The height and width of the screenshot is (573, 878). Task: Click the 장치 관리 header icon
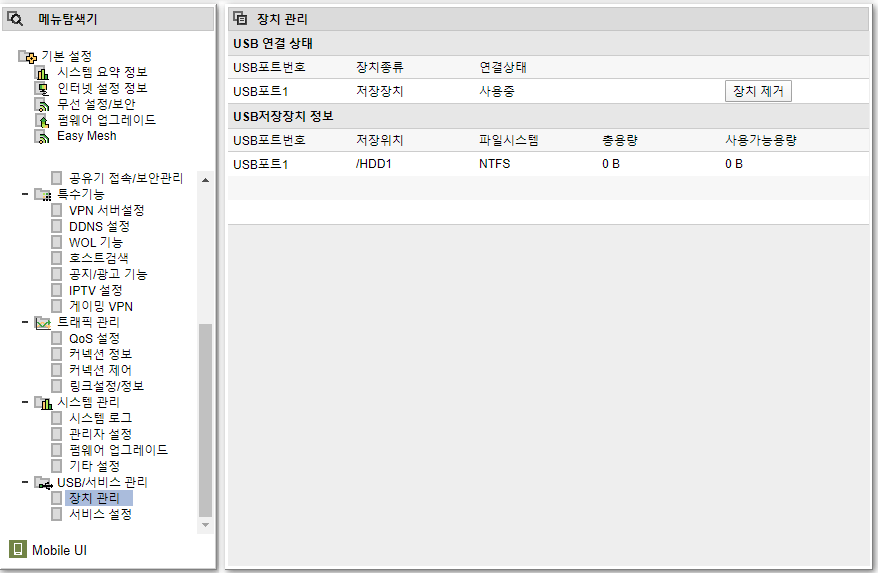click(240, 18)
